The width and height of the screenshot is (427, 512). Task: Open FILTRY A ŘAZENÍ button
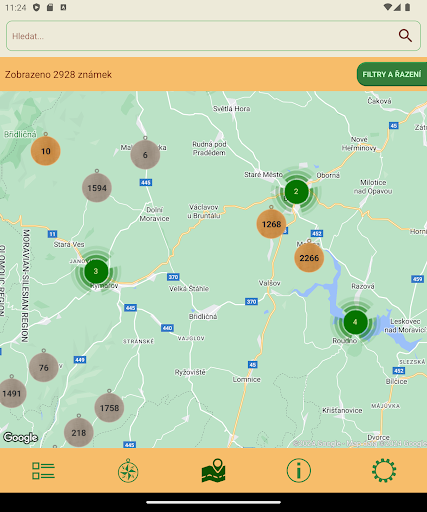392,74
